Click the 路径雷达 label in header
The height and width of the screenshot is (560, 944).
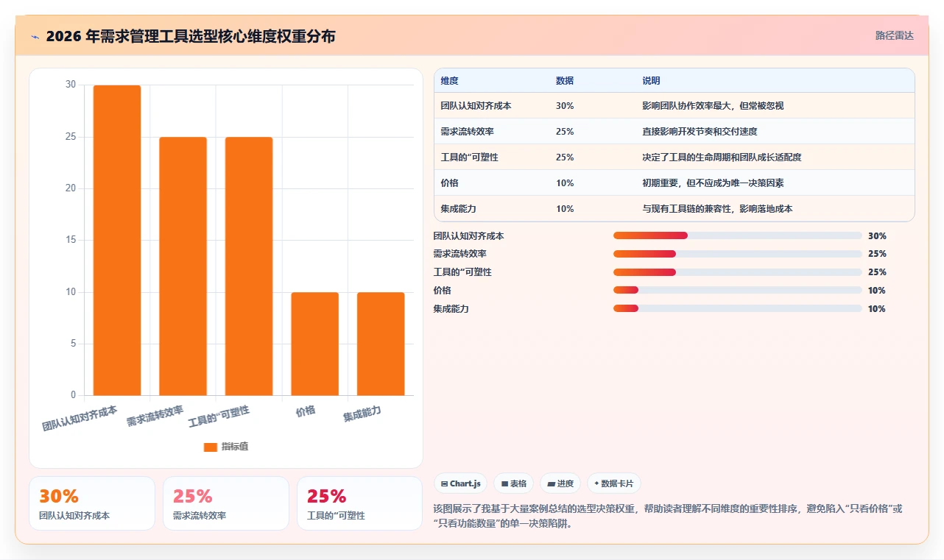894,35
